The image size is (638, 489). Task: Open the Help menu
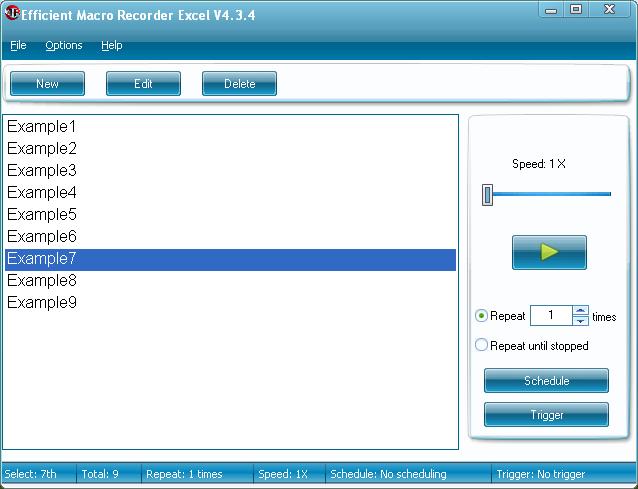point(111,45)
